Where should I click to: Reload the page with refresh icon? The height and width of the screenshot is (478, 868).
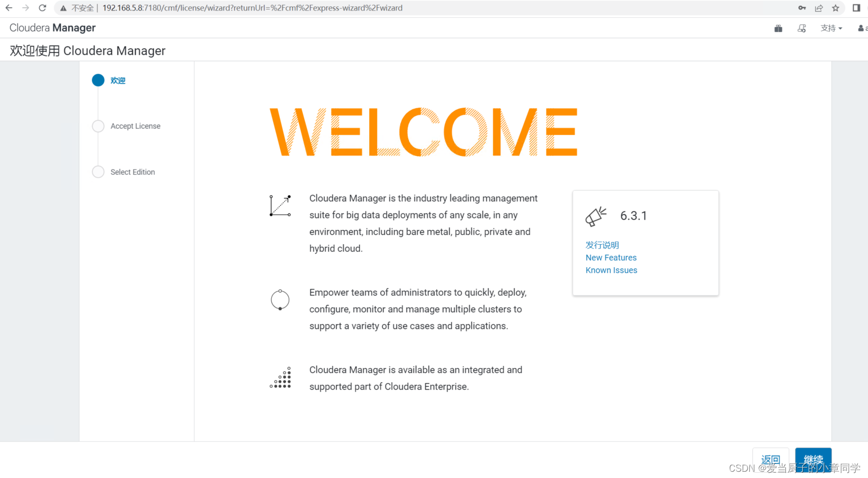(43, 8)
